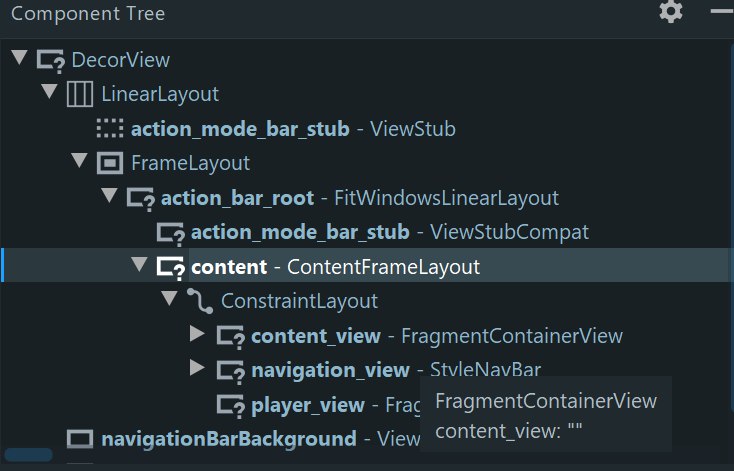The height and width of the screenshot is (471, 734).
Task: Click the FrameLayout node icon
Action: (x=109, y=163)
